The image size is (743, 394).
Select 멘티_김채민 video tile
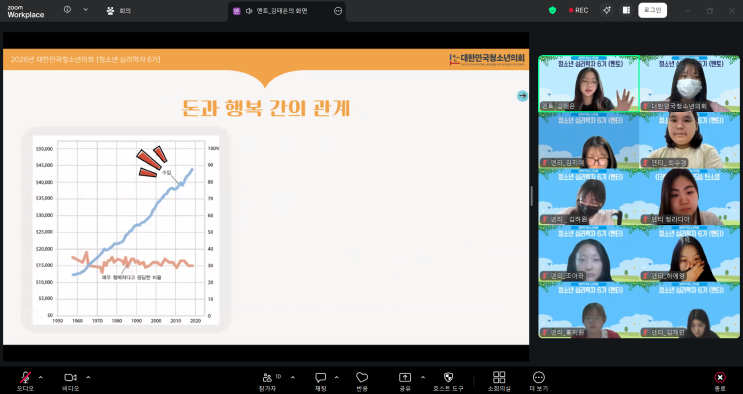click(689, 310)
